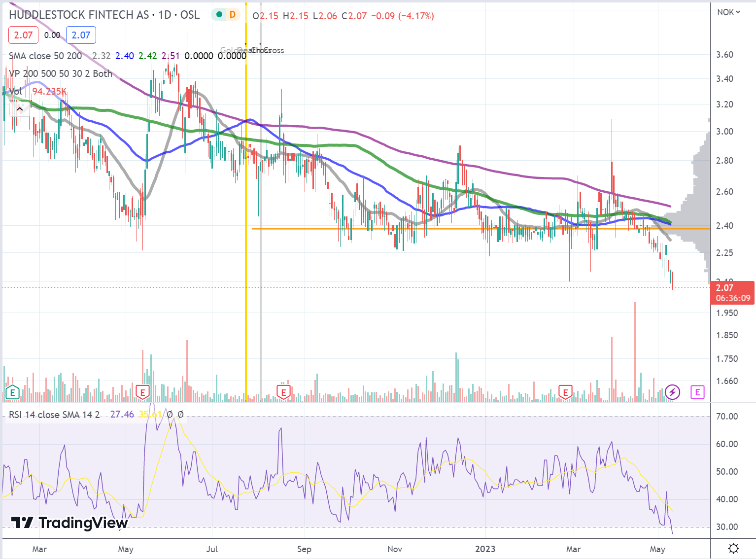
Task: Click the 0.00 spread value between prices
Action: point(52,35)
